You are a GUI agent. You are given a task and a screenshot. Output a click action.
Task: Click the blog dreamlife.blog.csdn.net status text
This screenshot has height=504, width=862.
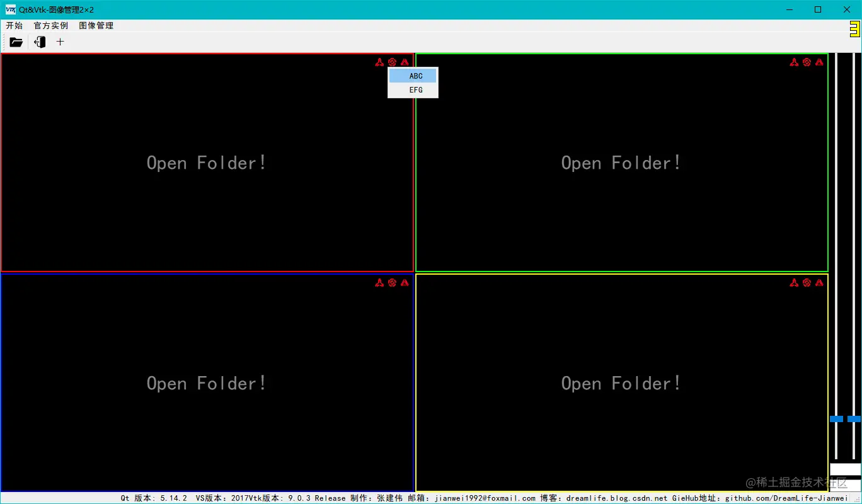(x=617, y=498)
